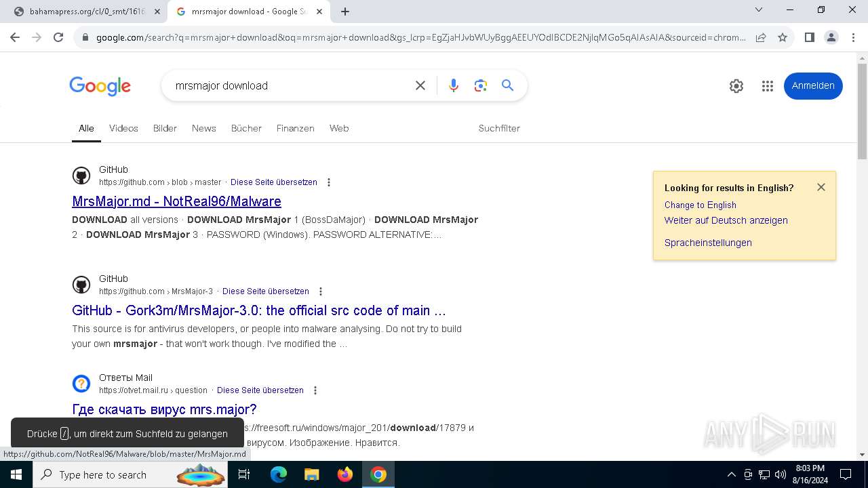868x488 pixels.
Task: Bookmark this page with star icon
Action: coord(783,37)
